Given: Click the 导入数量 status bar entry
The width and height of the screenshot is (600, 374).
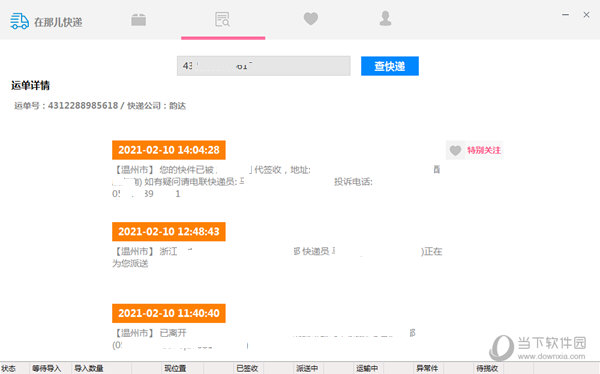Looking at the screenshot, I should (89, 368).
